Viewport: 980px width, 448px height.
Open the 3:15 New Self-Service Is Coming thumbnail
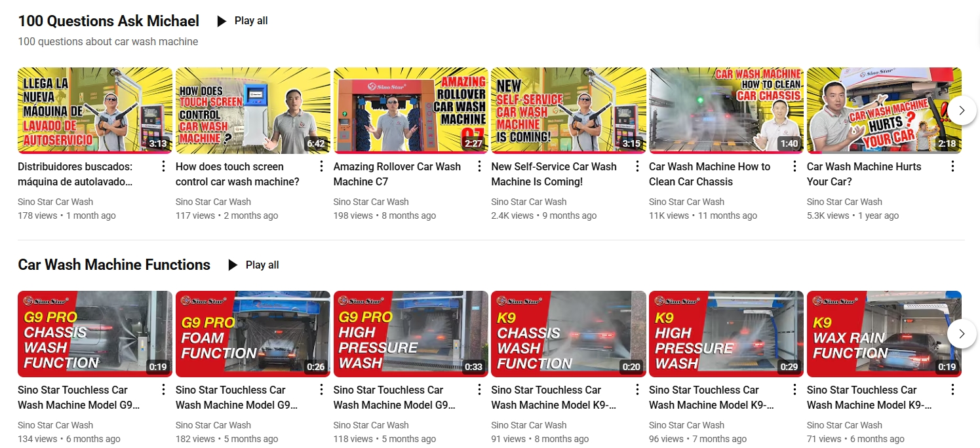pos(568,111)
